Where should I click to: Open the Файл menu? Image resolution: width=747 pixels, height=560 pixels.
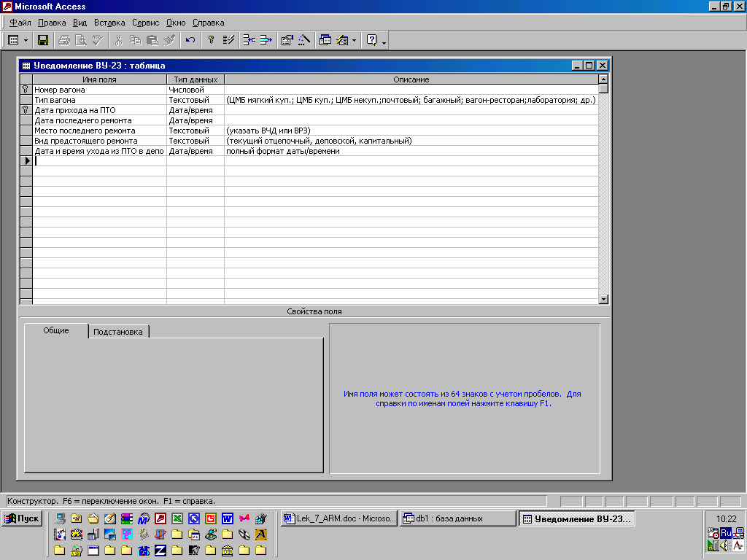[20, 23]
